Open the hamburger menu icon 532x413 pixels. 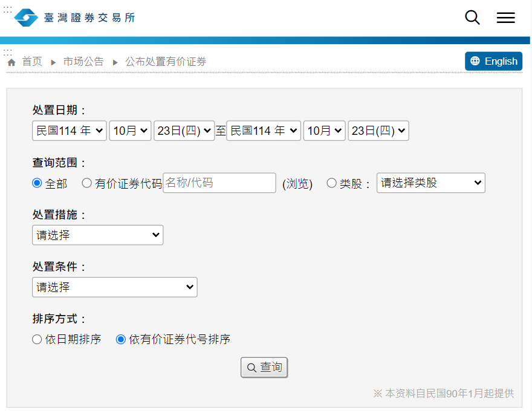[x=505, y=18]
